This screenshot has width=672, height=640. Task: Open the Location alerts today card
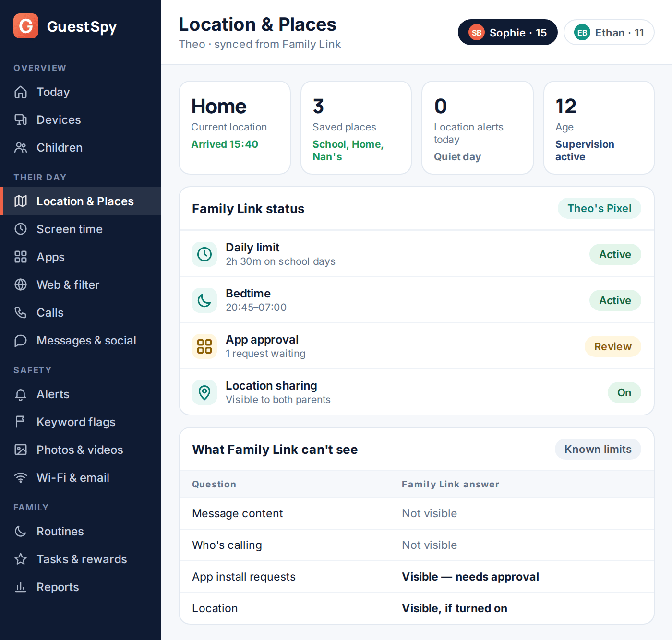point(478,128)
